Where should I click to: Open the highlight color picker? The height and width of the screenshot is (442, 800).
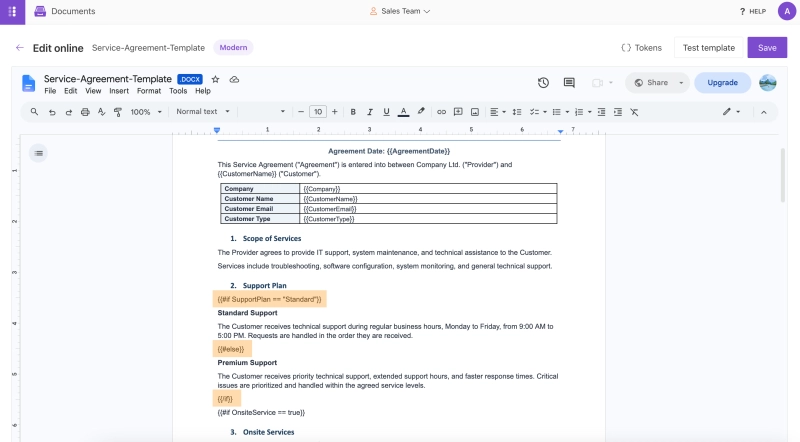pyautogui.click(x=421, y=111)
